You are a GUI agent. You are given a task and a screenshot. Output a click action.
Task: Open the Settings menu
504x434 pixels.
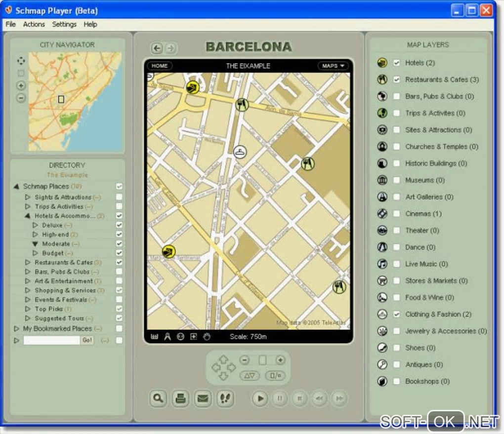coord(64,24)
